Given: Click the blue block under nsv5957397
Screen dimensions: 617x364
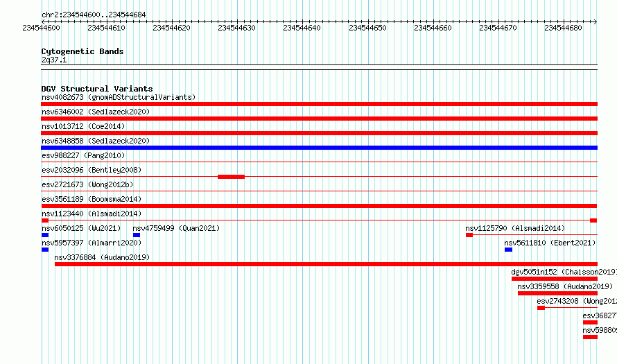Looking at the screenshot, I should coord(45,250).
